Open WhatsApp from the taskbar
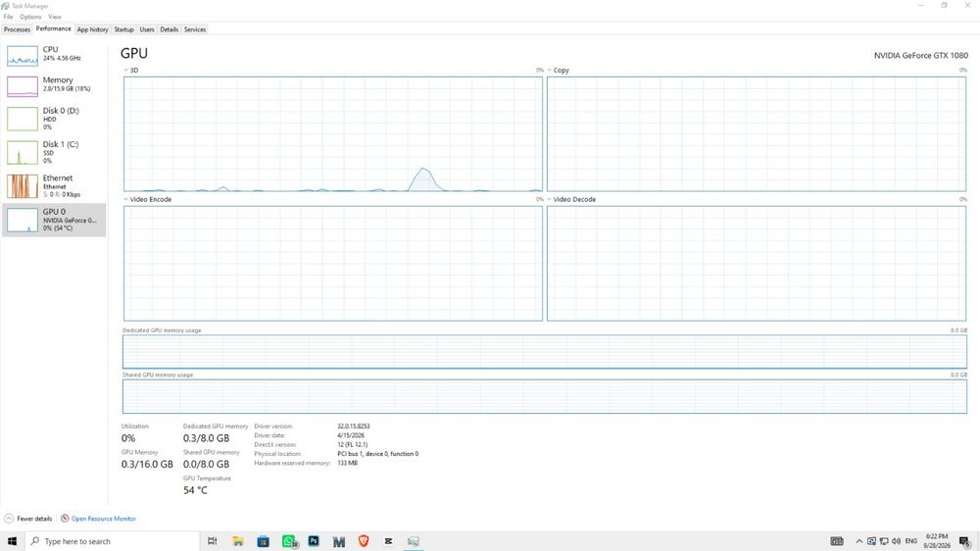The image size is (980, 551). point(289,541)
